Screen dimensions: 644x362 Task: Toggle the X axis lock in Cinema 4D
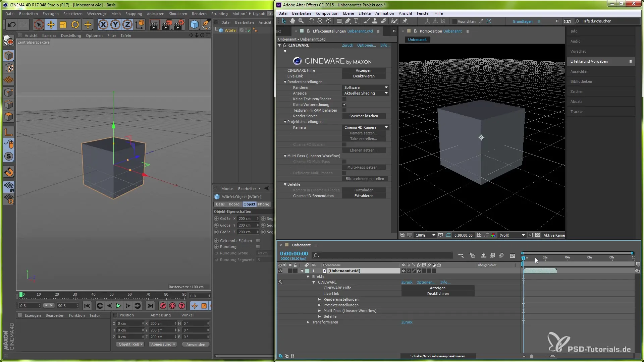click(103, 24)
